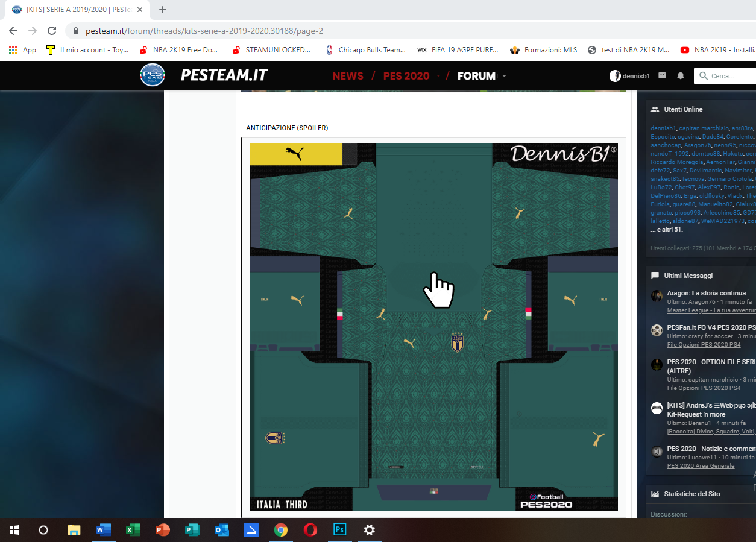Click the Utenti Online people icon
The width and height of the screenshot is (756, 542).
(655, 109)
